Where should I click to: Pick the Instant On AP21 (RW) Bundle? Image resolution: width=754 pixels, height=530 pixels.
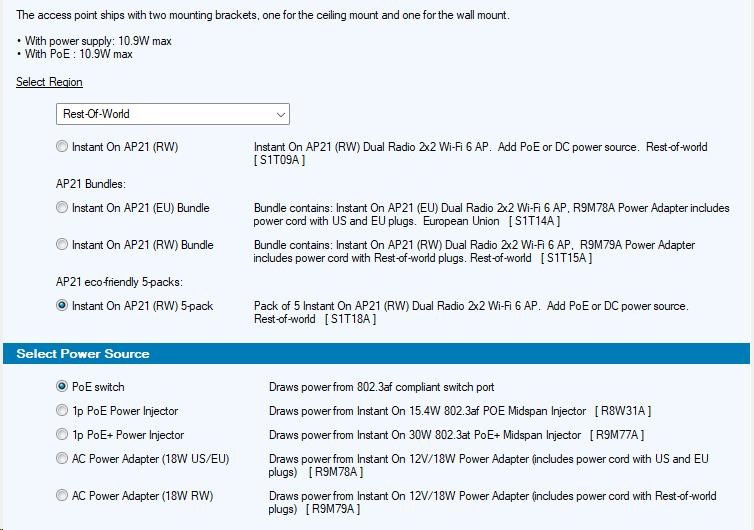point(63,245)
